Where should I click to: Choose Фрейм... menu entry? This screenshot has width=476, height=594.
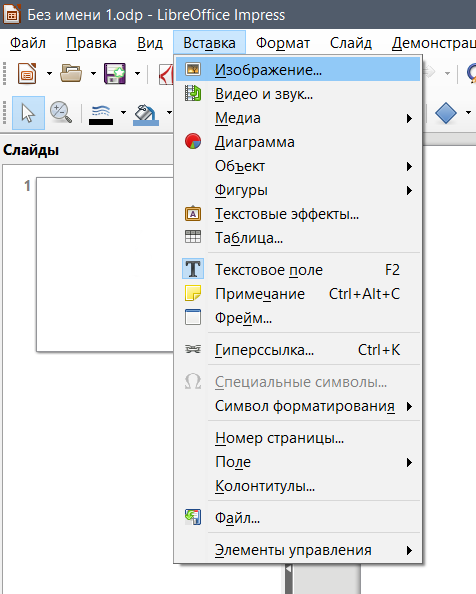point(298,318)
